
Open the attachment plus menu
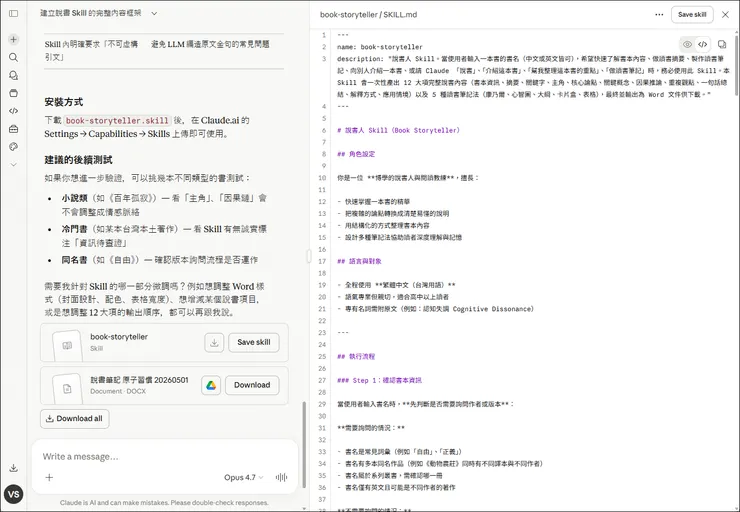click(49, 477)
